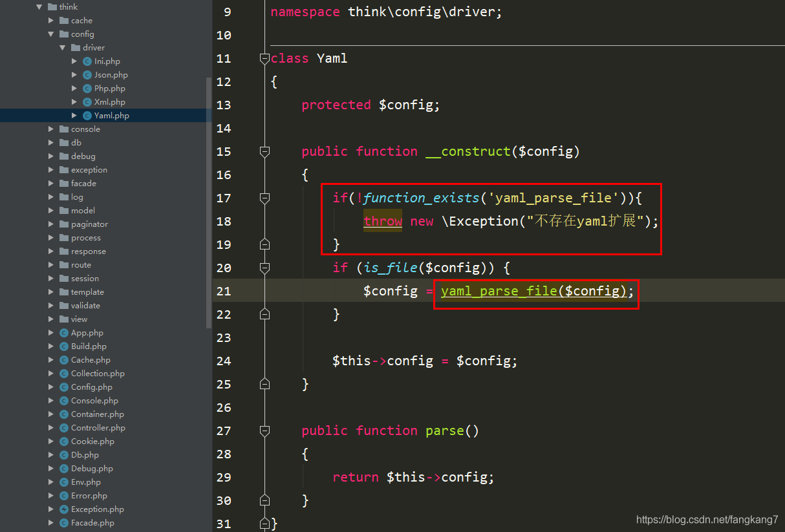Click the Yaml.php class file icon
The image size is (785, 532).
[87, 116]
